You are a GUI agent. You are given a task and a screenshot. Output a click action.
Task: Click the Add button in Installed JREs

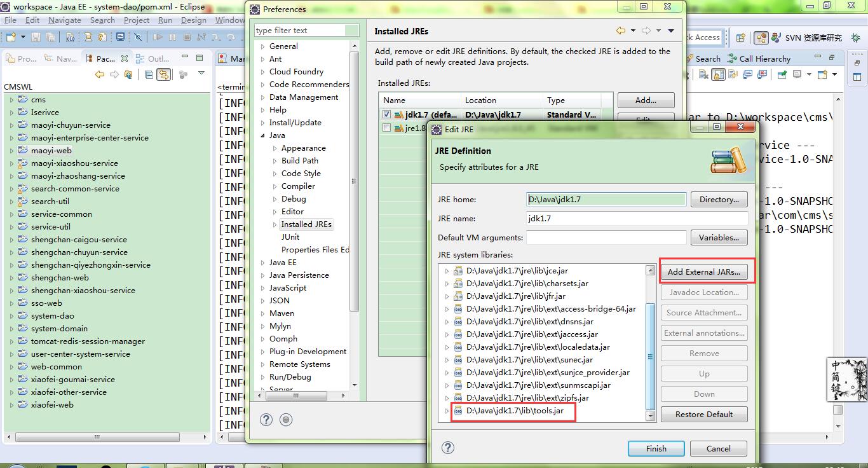(x=646, y=100)
